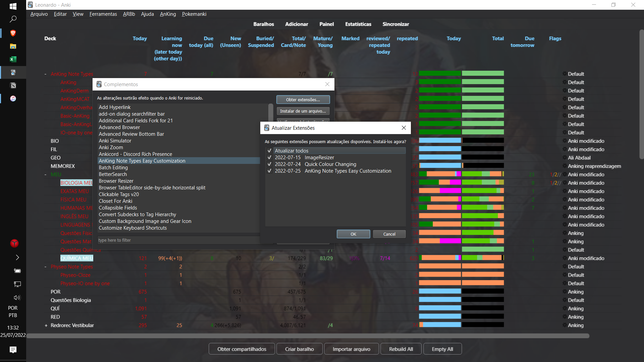The height and width of the screenshot is (362, 644).
Task: Open Excel from the taskbar
Action: click(13, 59)
